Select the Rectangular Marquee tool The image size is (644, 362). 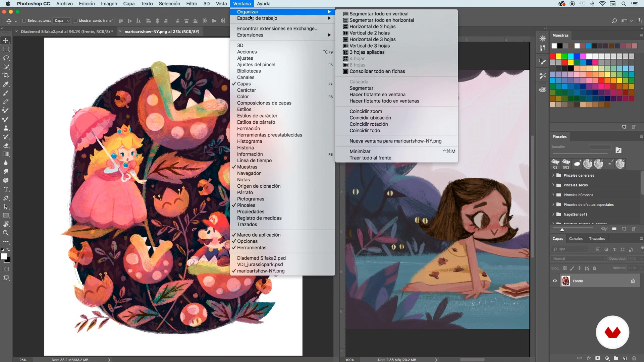[6, 49]
